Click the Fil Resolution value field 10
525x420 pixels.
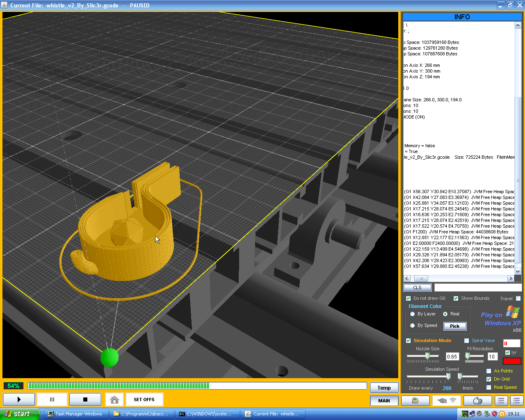click(492, 357)
